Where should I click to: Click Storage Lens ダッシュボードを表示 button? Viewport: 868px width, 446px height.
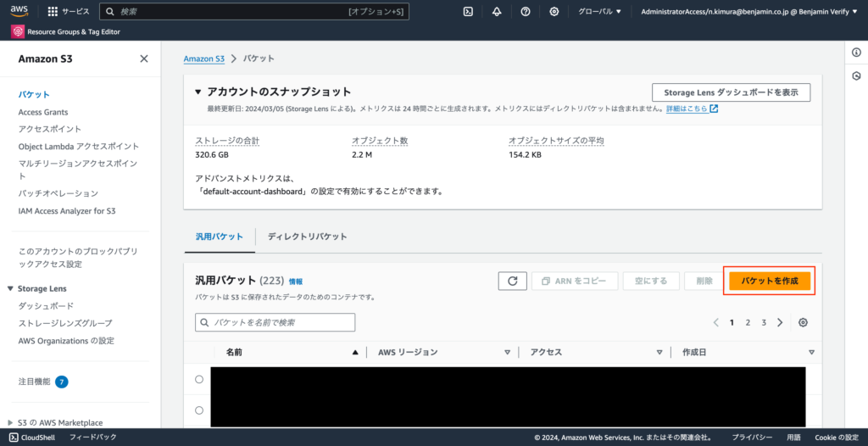(x=731, y=92)
